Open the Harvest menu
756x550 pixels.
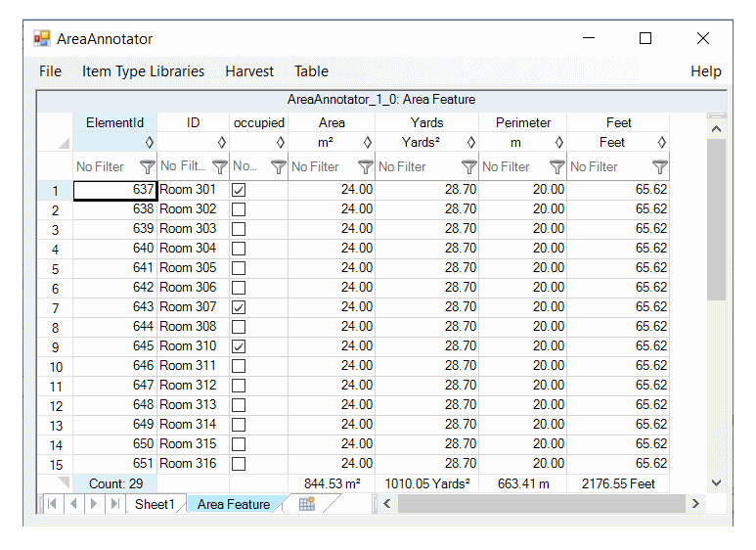[249, 71]
